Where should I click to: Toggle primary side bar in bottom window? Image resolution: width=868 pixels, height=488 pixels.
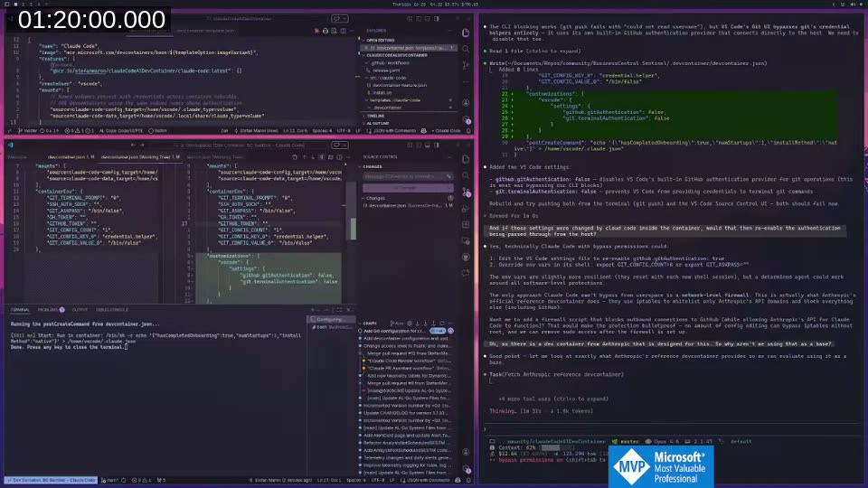coord(437,145)
